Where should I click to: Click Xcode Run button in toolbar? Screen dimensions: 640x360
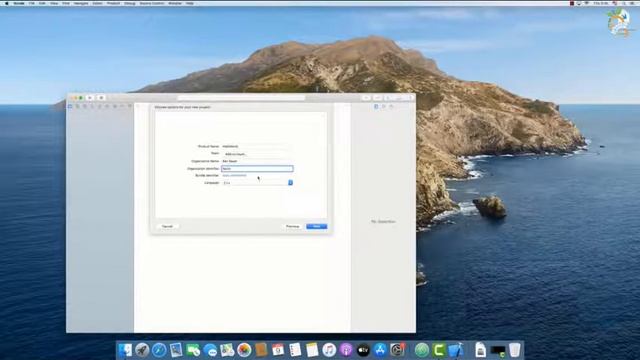coord(90,98)
